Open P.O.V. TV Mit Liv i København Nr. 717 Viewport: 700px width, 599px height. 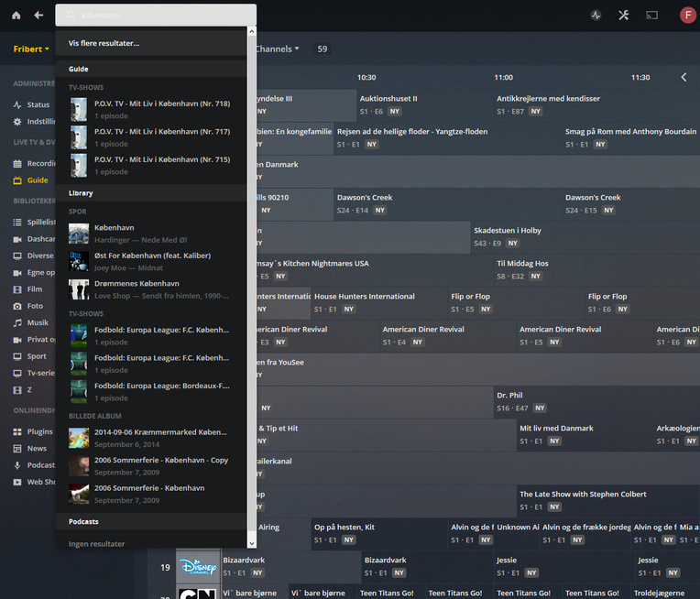coord(151,137)
